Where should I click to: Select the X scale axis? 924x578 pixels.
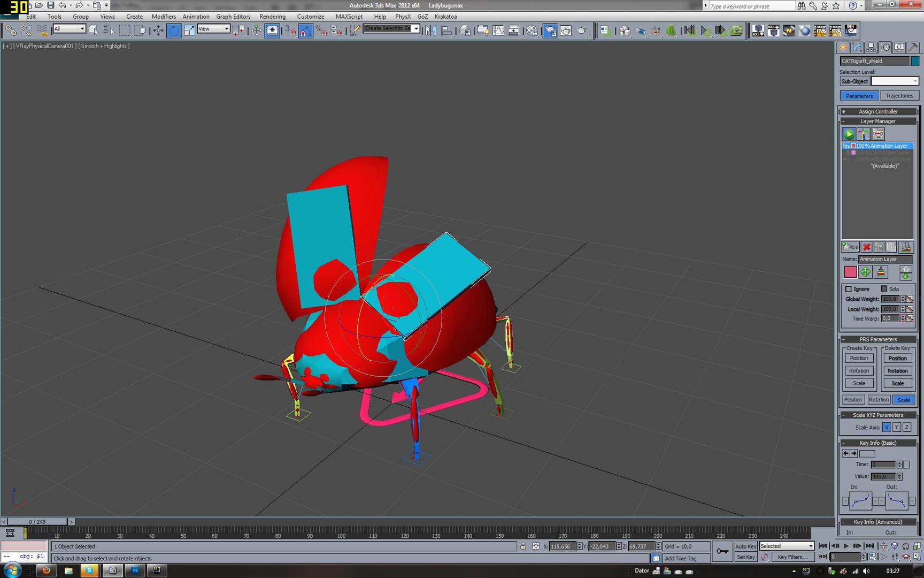click(x=887, y=427)
